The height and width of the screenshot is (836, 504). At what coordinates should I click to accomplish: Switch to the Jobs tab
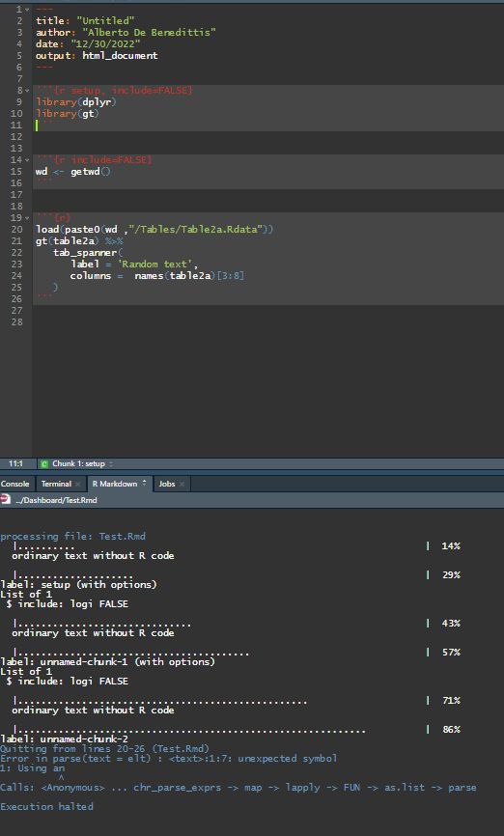(167, 484)
